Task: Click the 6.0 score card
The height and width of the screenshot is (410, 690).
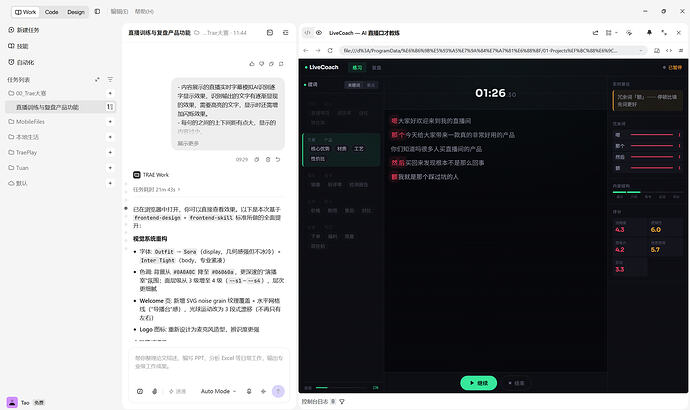Action: click(x=665, y=227)
